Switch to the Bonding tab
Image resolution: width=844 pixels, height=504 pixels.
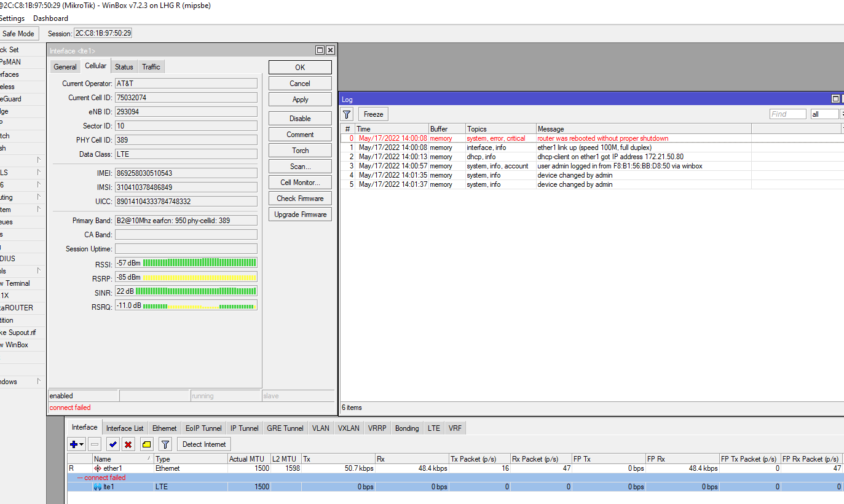coord(407,428)
